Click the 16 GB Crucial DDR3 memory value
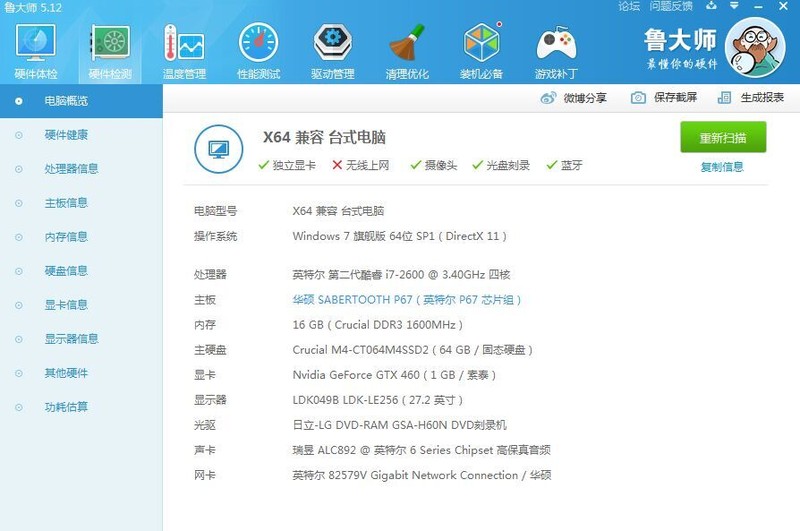Screen dimensions: 800x531 378,325
